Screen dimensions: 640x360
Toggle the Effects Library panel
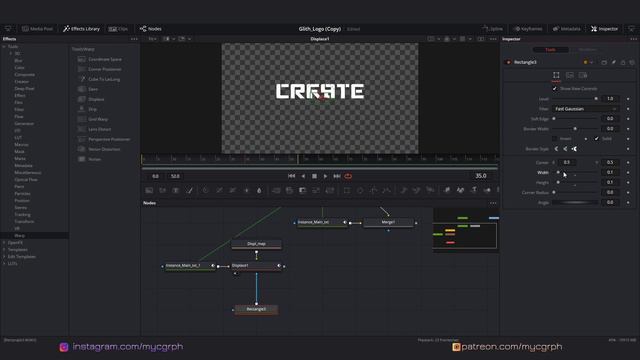81,29
